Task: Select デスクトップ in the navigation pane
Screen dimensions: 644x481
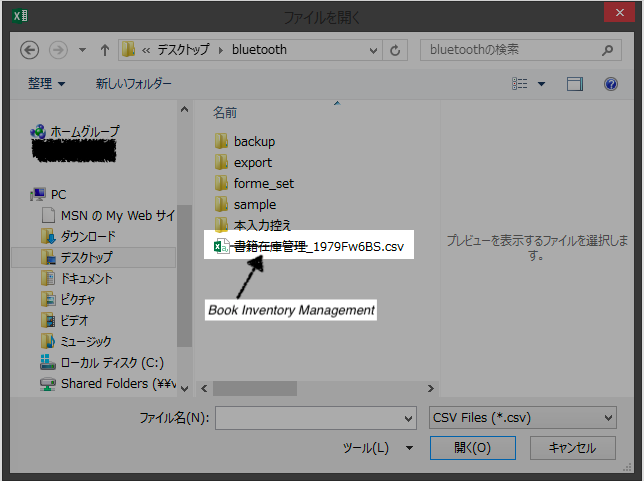Action: pos(87,257)
